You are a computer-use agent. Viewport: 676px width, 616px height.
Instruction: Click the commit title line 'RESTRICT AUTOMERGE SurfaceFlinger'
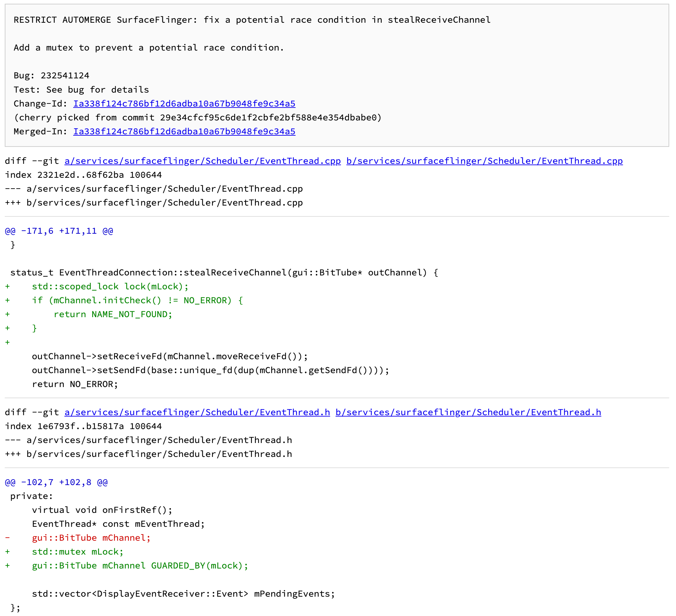252,20
